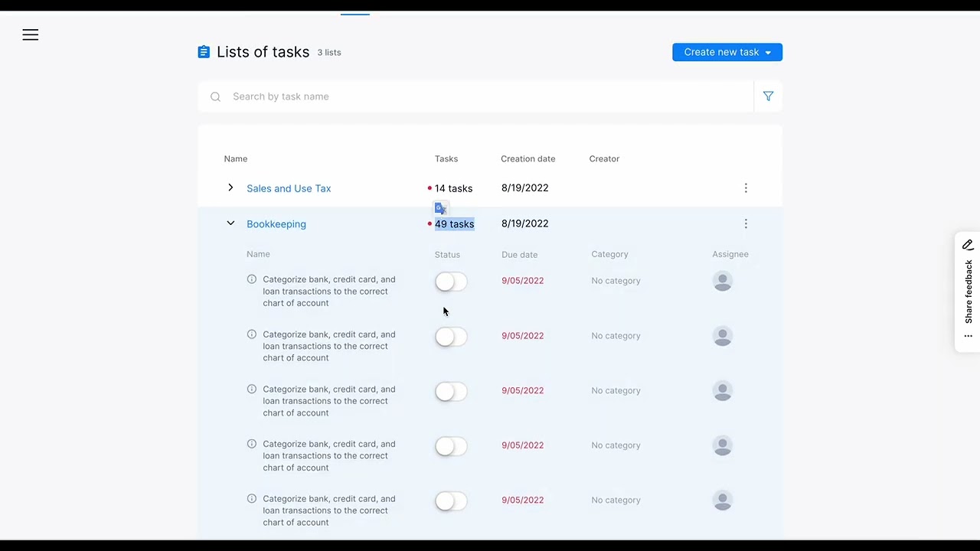Open the Sales and Use Tax link
Viewport: 980px width, 551px height.
289,188
